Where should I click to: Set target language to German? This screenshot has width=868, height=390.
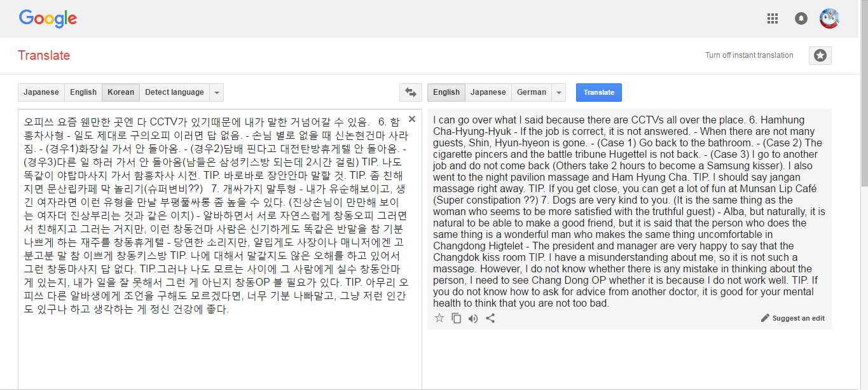pyautogui.click(x=532, y=92)
